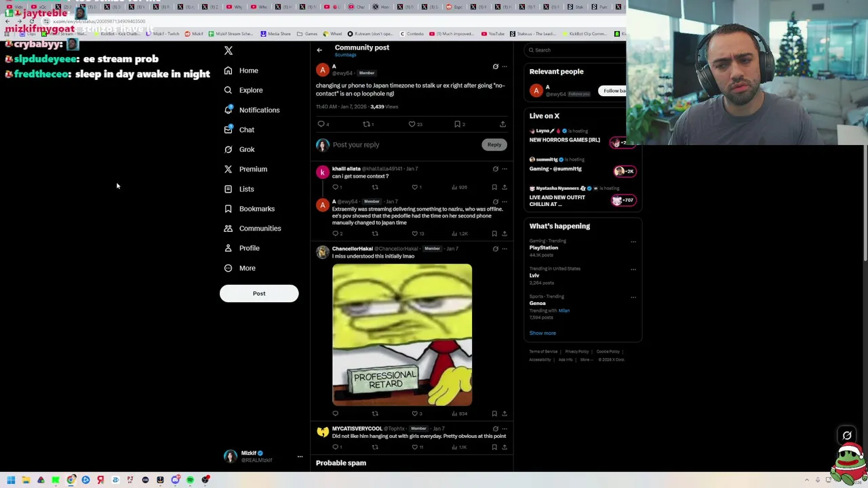The height and width of the screenshot is (488, 868).
Task: Open Communities in the sidebar
Action: click(252, 228)
